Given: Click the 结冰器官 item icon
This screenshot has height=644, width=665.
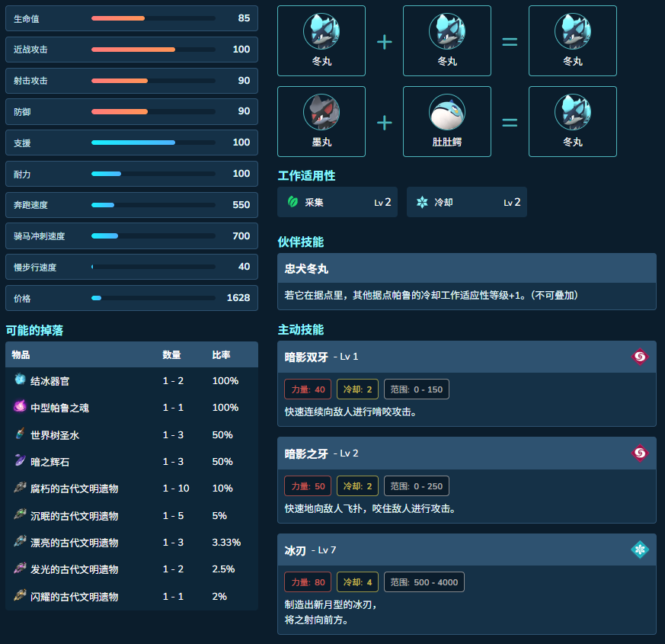Looking at the screenshot, I should tap(20, 380).
